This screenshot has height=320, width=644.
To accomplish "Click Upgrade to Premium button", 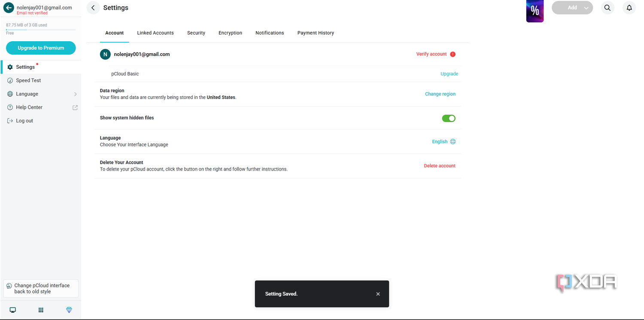I will (x=41, y=48).
